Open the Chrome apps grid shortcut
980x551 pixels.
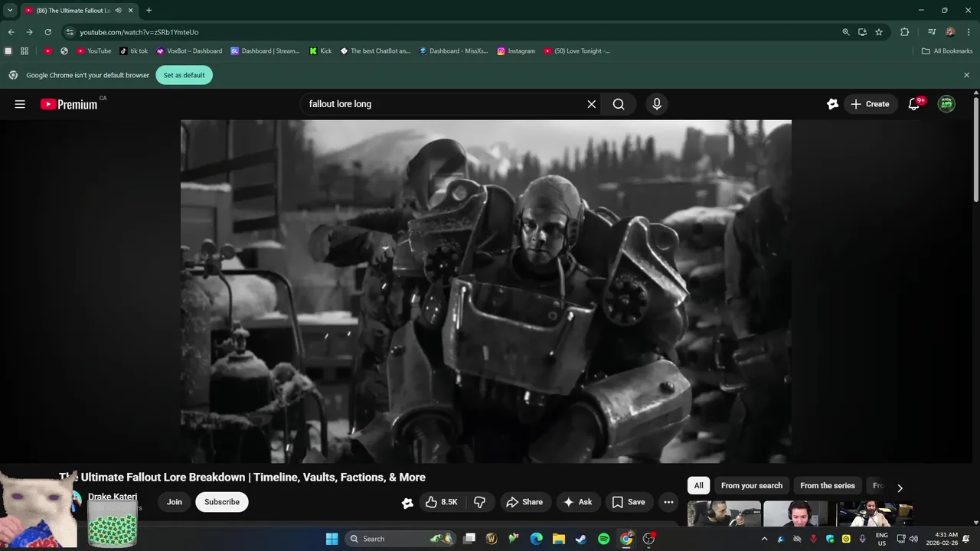[24, 51]
